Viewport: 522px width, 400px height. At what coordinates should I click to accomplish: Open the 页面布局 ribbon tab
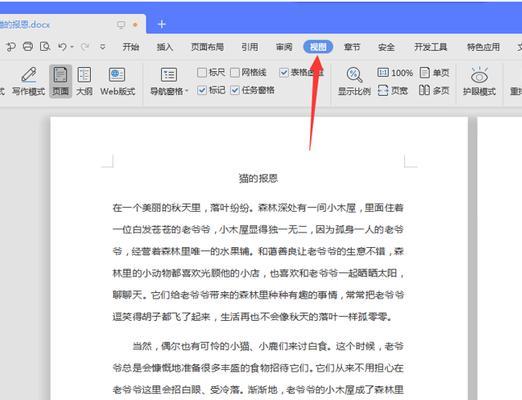pyautogui.click(x=207, y=47)
